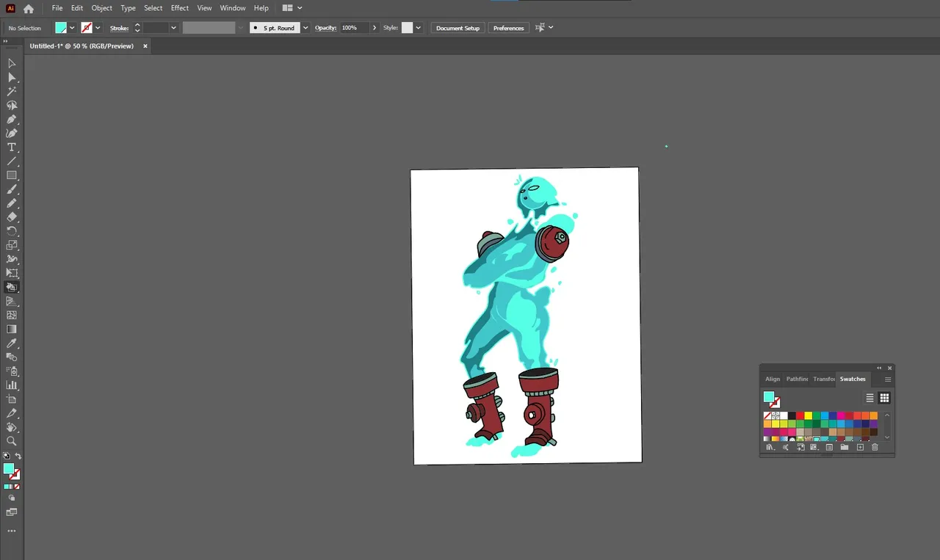Click Delete Swatch trash icon
The width and height of the screenshot is (940, 560).
point(875,447)
